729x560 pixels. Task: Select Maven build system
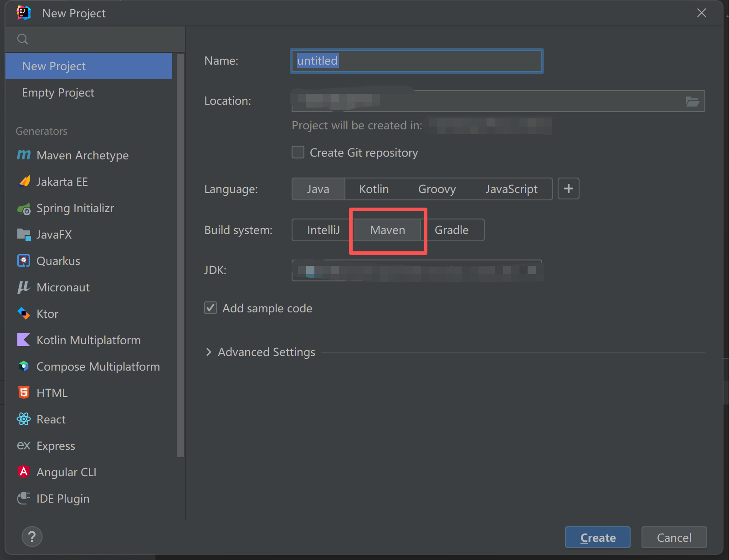(x=388, y=230)
